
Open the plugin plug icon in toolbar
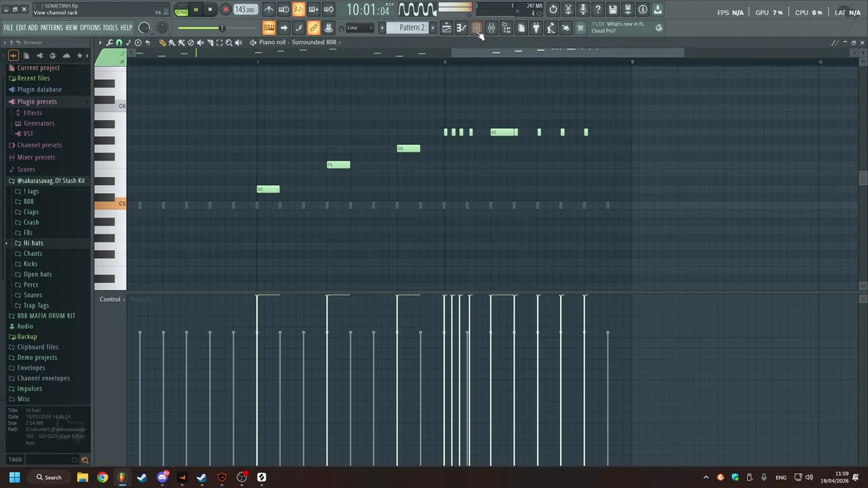[x=536, y=28]
